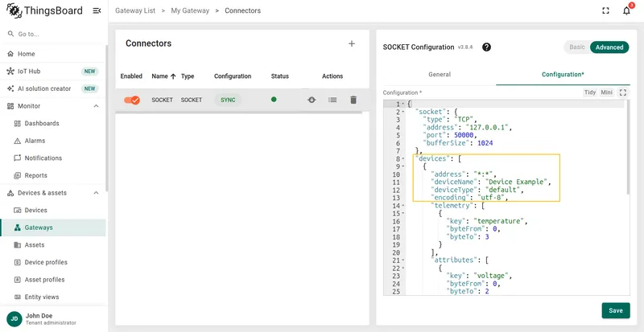This screenshot has width=644, height=332.
Task: Collapse the Devices & assets section
Action: pos(96,193)
